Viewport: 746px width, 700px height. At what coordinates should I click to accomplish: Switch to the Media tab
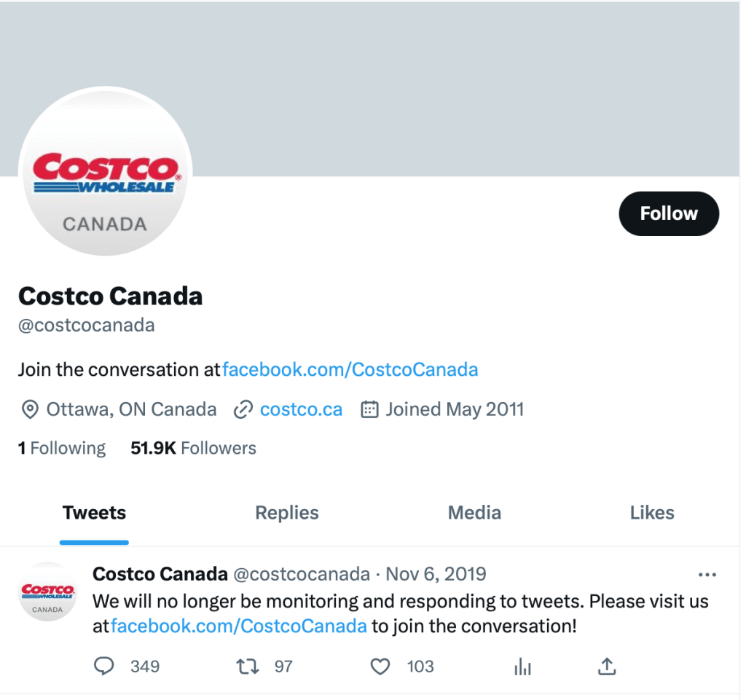pos(474,513)
